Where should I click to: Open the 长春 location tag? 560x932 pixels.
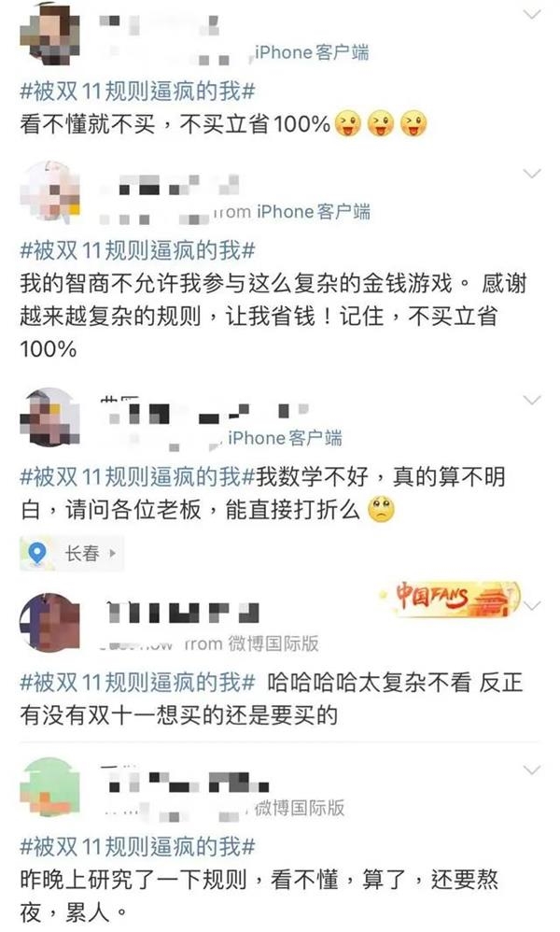tap(72, 554)
